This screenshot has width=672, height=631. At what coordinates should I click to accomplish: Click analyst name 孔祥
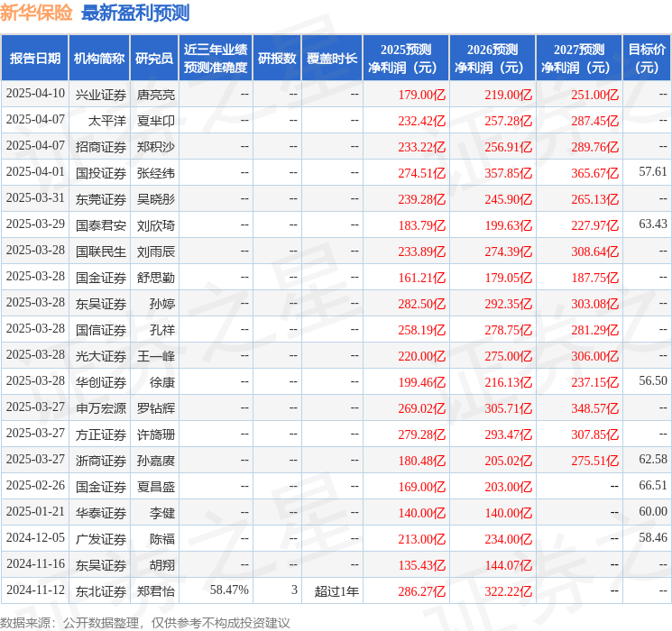[162, 330]
